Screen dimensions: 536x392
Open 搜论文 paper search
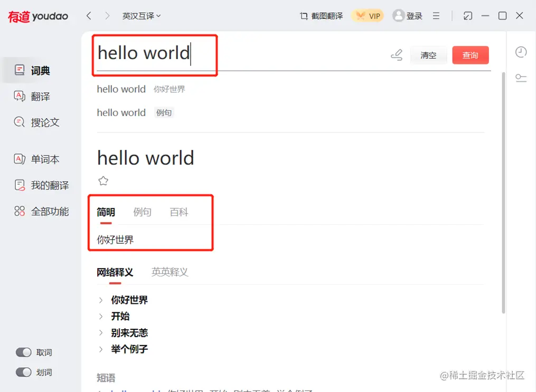pyautogui.click(x=36, y=122)
